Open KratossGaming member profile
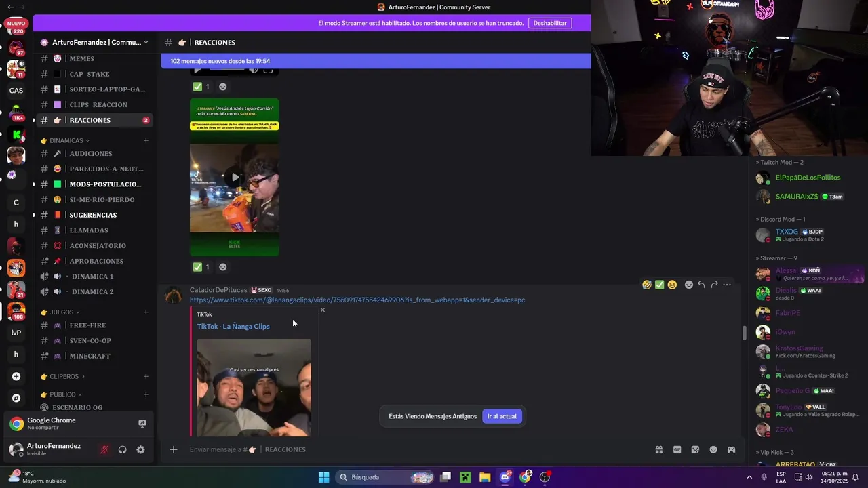868x488 pixels. pos(800,352)
